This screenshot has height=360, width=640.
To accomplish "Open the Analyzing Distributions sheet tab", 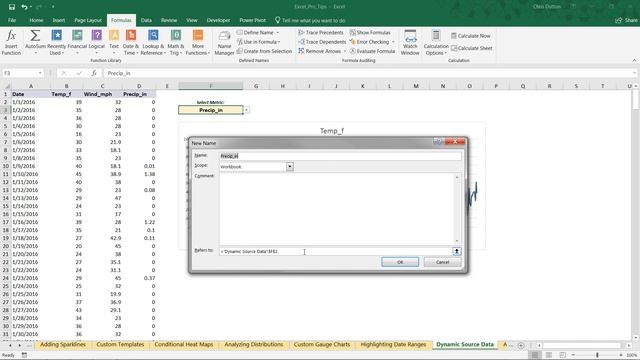I will tap(253, 344).
